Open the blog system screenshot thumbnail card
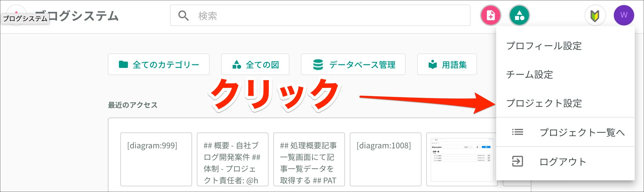Screen dimensions: 644x192 pos(461,159)
